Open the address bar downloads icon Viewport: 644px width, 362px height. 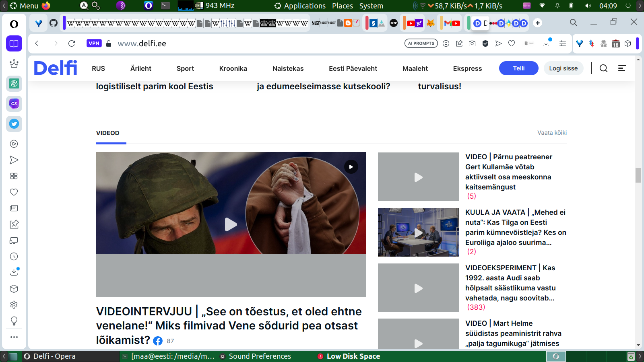[x=547, y=43]
